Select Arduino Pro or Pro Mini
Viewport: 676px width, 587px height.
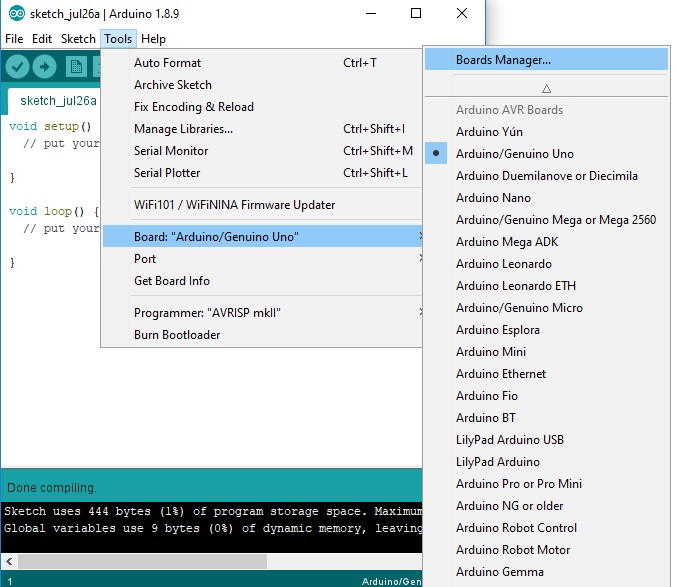pyautogui.click(x=546, y=484)
